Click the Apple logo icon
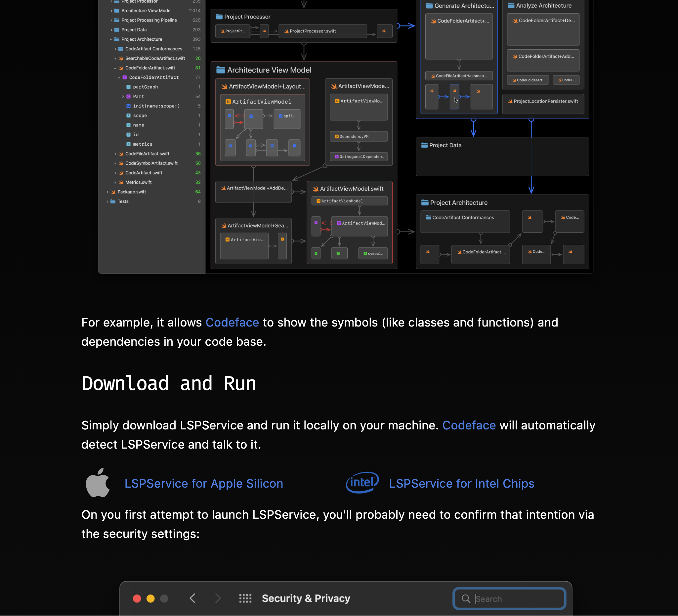The width and height of the screenshot is (678, 616). (98, 483)
